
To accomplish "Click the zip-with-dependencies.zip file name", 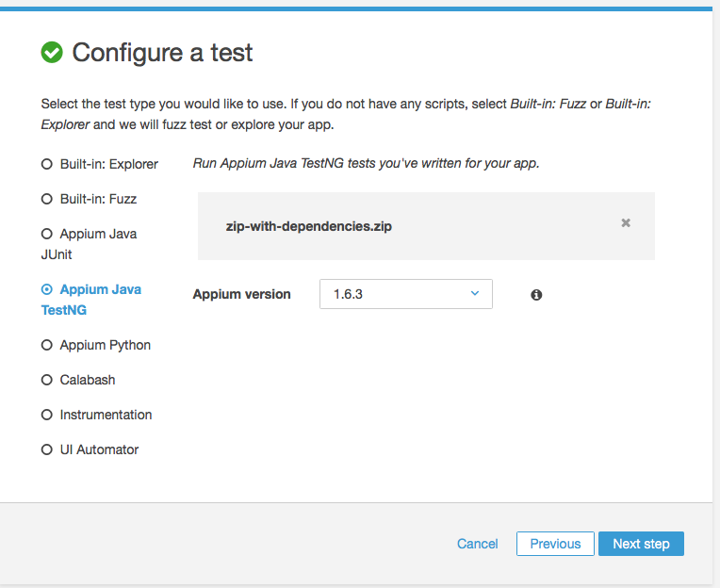I will [308, 226].
